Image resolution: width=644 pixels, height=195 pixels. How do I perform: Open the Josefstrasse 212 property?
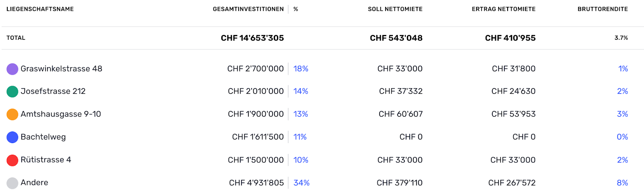click(53, 91)
